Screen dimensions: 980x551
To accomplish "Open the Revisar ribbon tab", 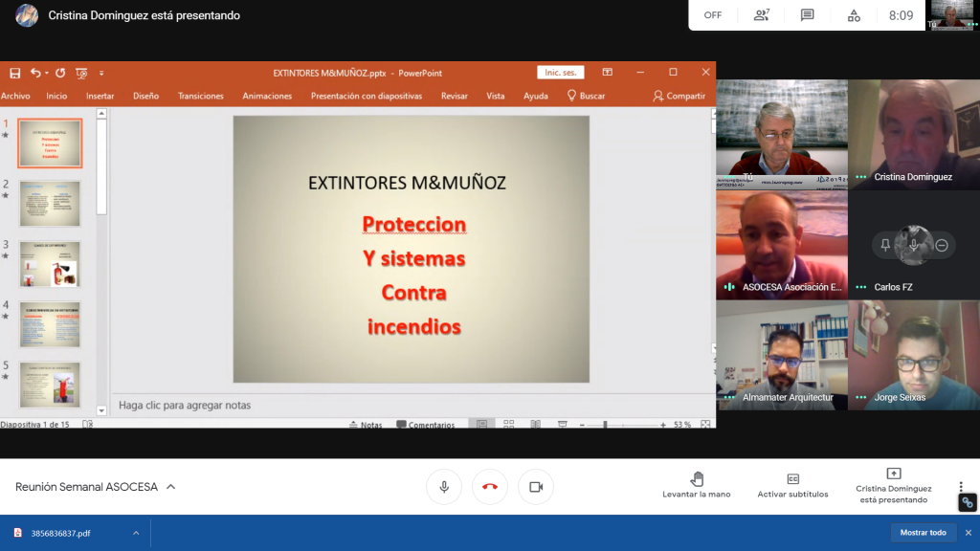I will [x=455, y=96].
